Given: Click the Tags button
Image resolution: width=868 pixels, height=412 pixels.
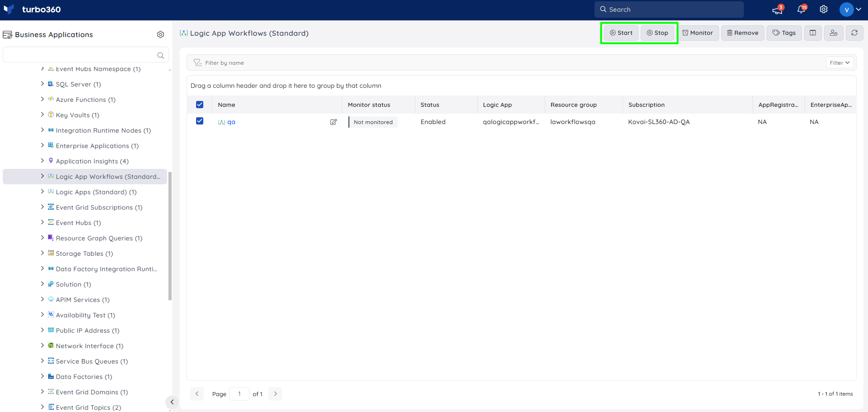Looking at the screenshot, I should click(x=784, y=33).
